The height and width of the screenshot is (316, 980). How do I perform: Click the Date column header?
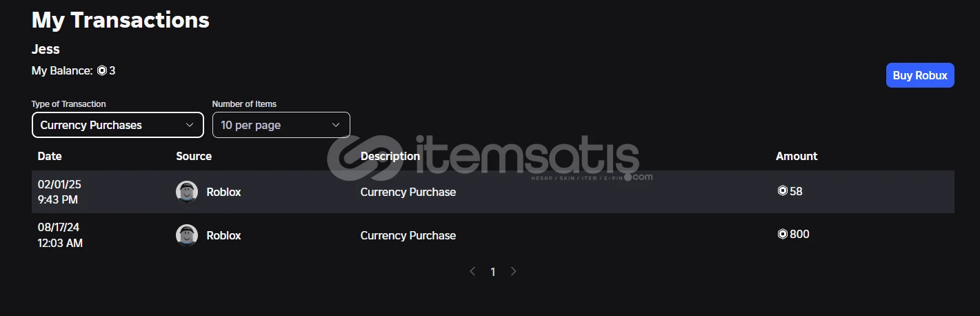50,156
